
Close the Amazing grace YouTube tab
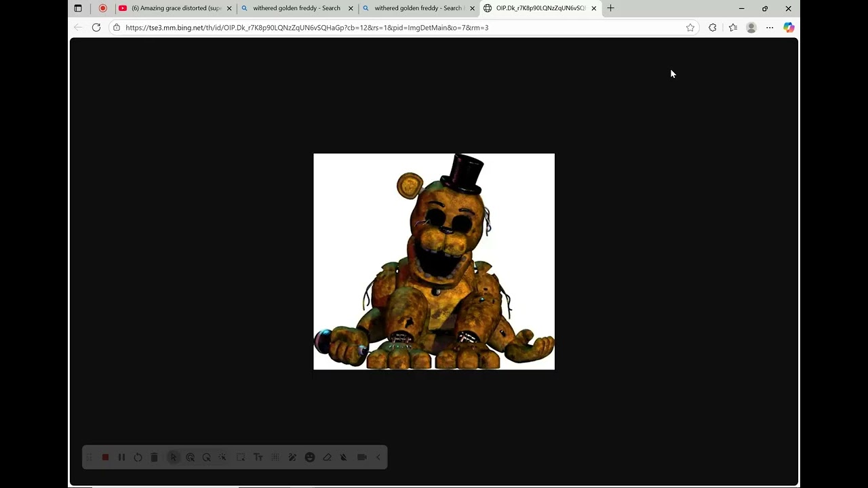point(229,8)
